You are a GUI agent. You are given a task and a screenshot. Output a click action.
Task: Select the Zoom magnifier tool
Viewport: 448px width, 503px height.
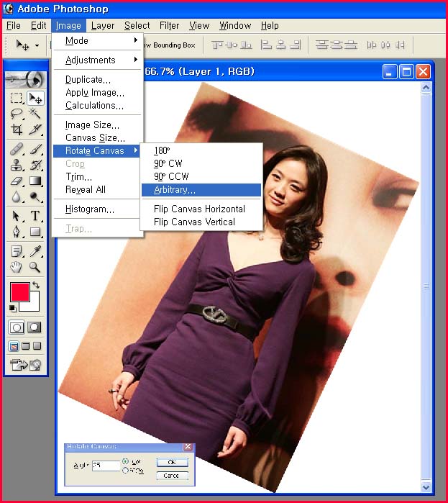pos(35,268)
